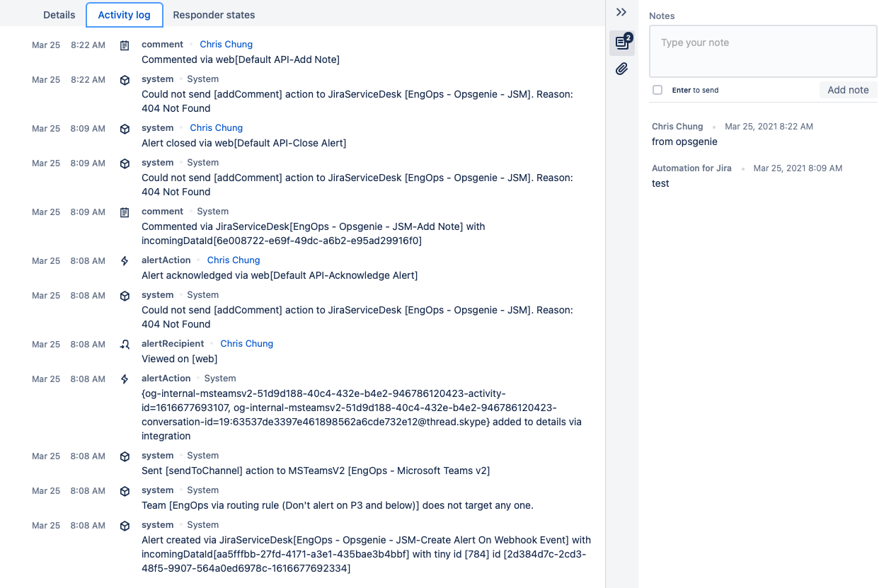The image size is (879, 588).
Task: Enable the 'Enter to send' checkbox
Action: point(657,90)
